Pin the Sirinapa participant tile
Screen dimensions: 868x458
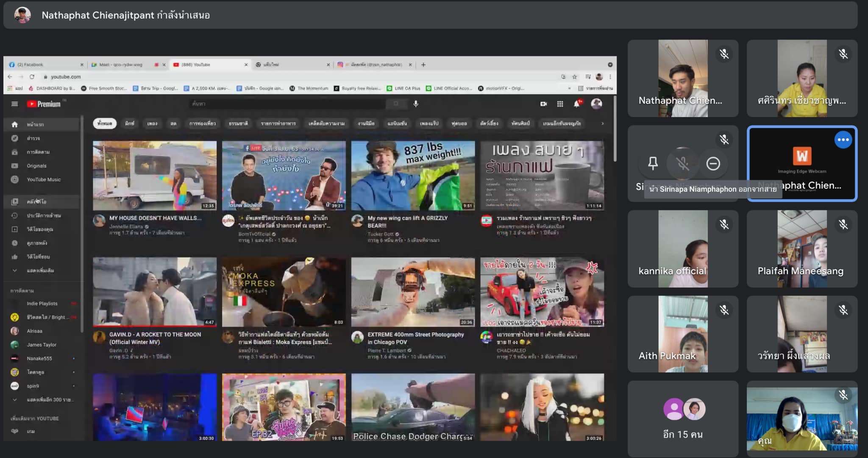pyautogui.click(x=653, y=163)
